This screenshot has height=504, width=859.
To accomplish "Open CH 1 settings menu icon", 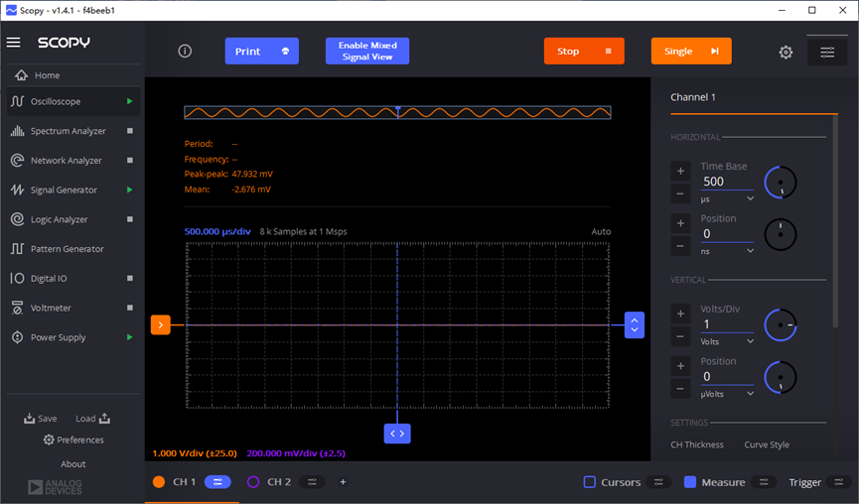I will pyautogui.click(x=217, y=482).
